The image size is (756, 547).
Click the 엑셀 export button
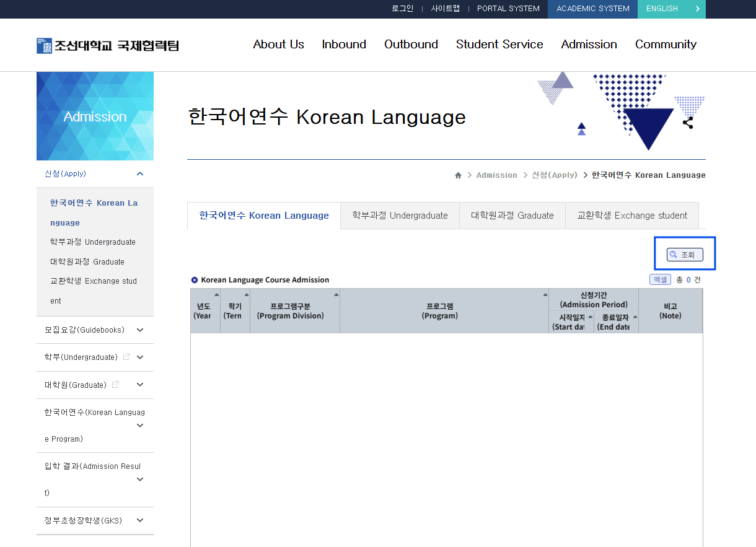pyautogui.click(x=660, y=279)
